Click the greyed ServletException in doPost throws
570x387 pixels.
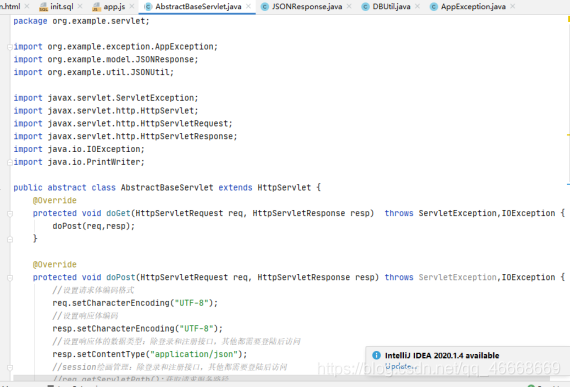tap(457, 277)
